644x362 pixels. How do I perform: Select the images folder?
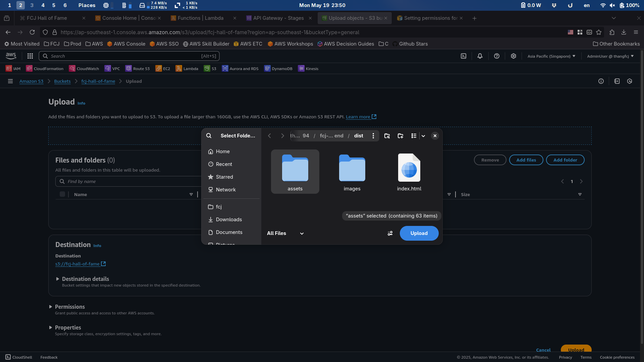click(x=352, y=172)
